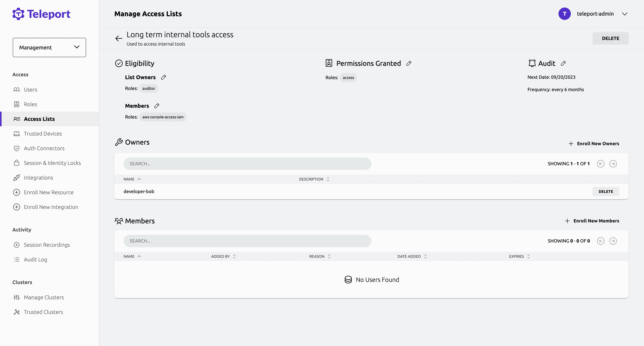Open Session Recordings under Activity
The image size is (644, 346).
point(47,245)
